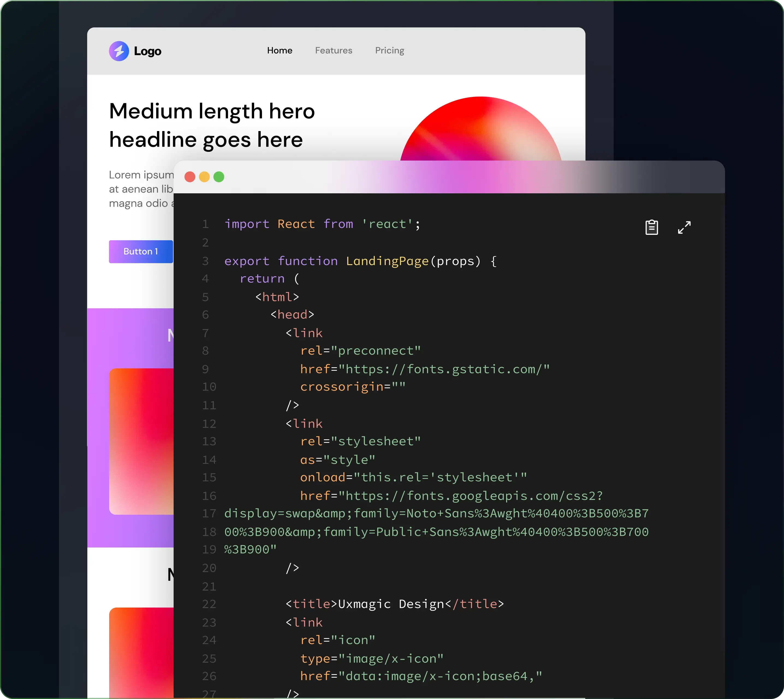
Task: Click the 'return (' code line
Action: 269,279
